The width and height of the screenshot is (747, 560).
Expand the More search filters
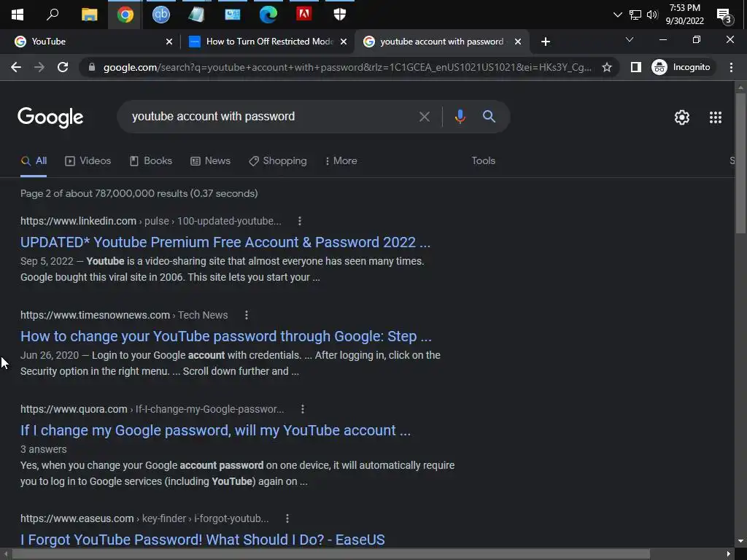(341, 161)
